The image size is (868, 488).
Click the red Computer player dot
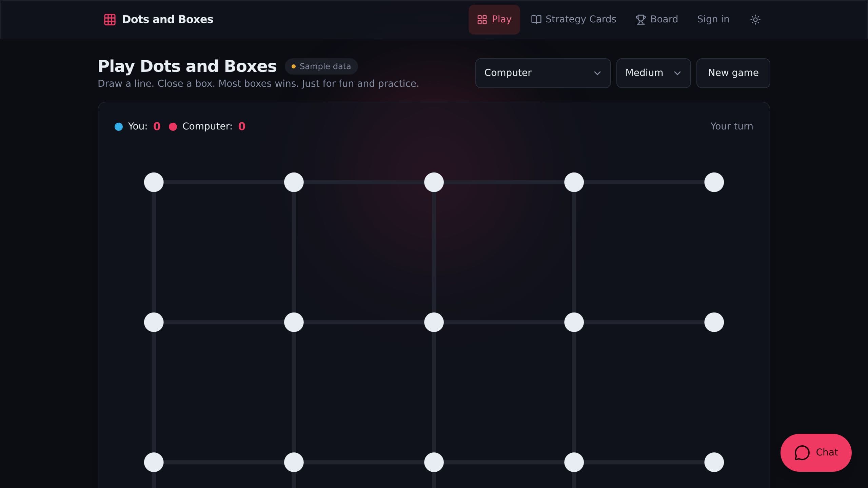click(173, 127)
